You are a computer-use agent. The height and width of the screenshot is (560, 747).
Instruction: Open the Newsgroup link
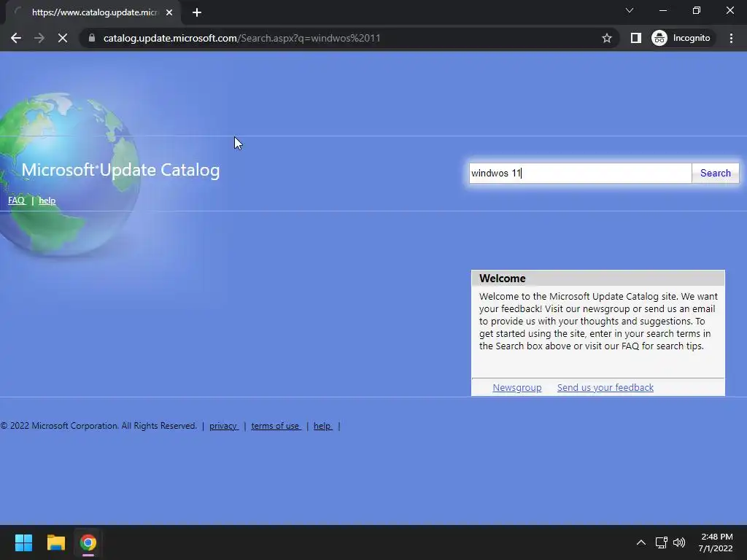tap(517, 388)
